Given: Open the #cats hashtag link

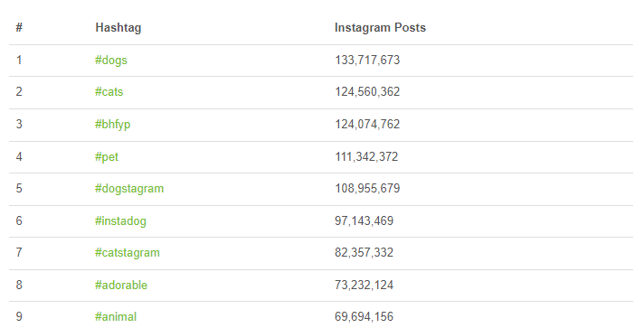Looking at the screenshot, I should pyautogui.click(x=109, y=91).
